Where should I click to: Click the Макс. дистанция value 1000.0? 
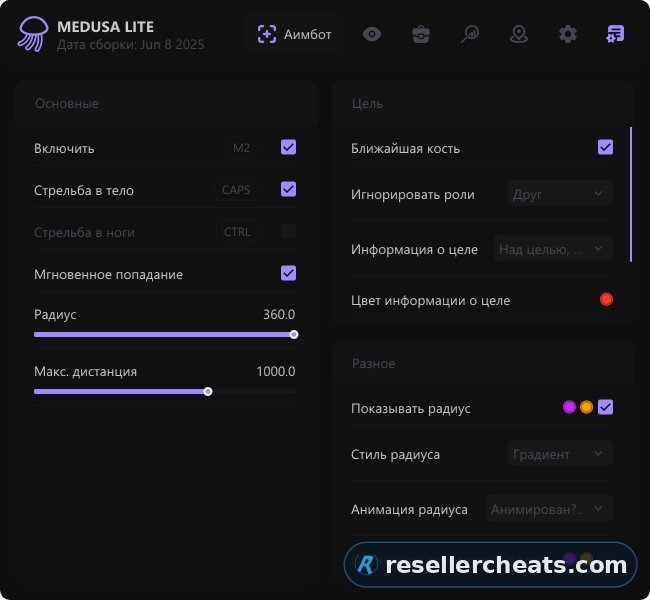[276, 371]
